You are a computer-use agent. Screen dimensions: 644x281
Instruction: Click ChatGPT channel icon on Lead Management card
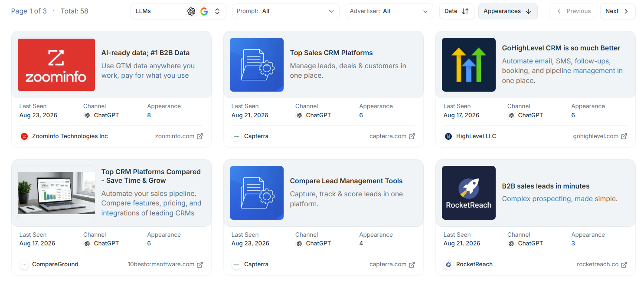299,244
